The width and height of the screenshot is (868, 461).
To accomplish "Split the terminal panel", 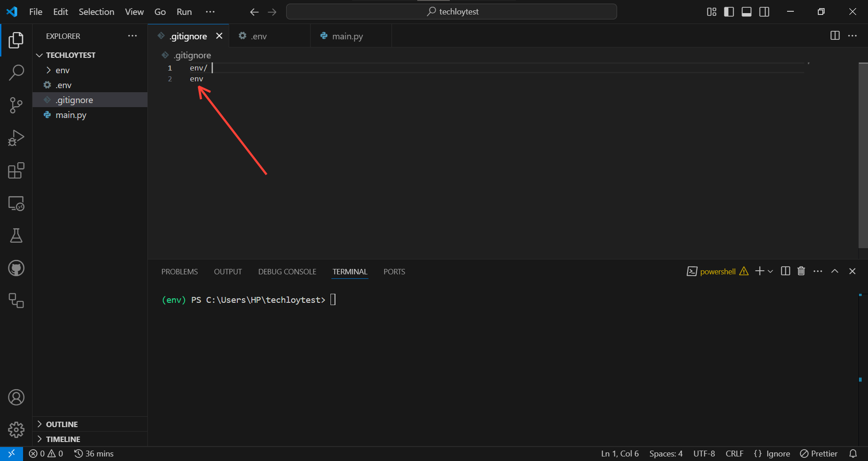I will click(x=786, y=271).
